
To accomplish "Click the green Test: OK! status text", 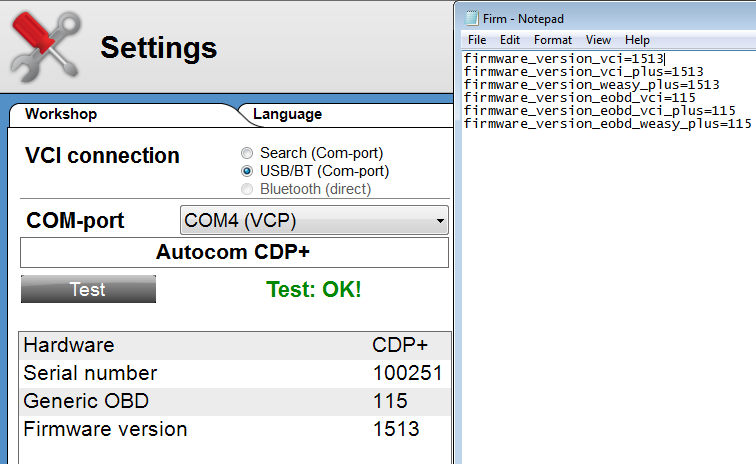I will coord(313,289).
